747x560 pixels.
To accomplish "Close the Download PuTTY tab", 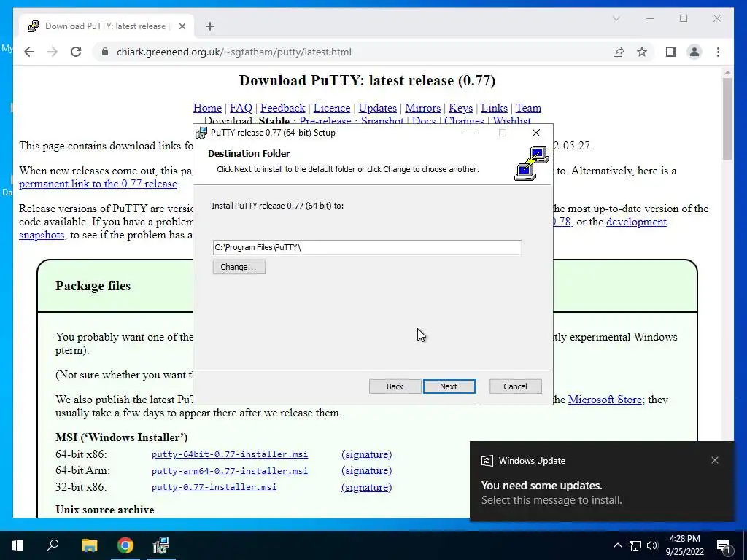I will click(182, 26).
